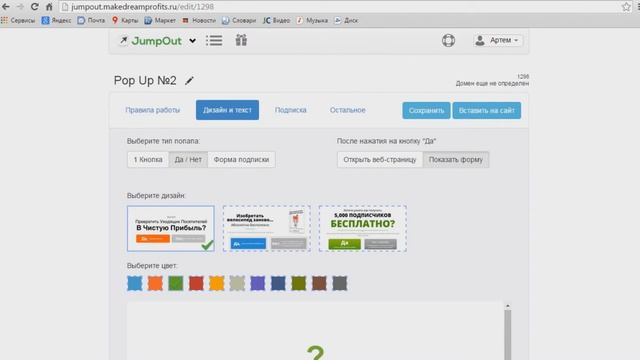Switch to Правила работы tab
This screenshot has width=640, height=360.
(153, 110)
